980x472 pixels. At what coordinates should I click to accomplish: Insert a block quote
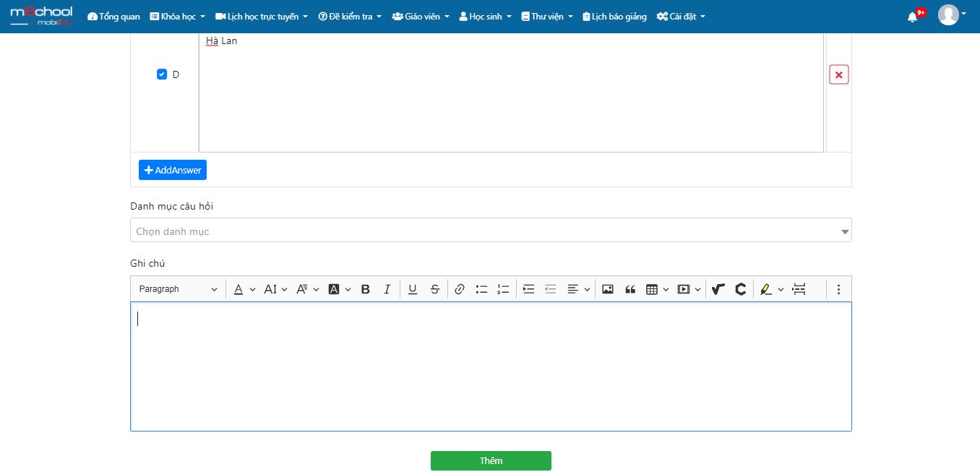click(629, 289)
